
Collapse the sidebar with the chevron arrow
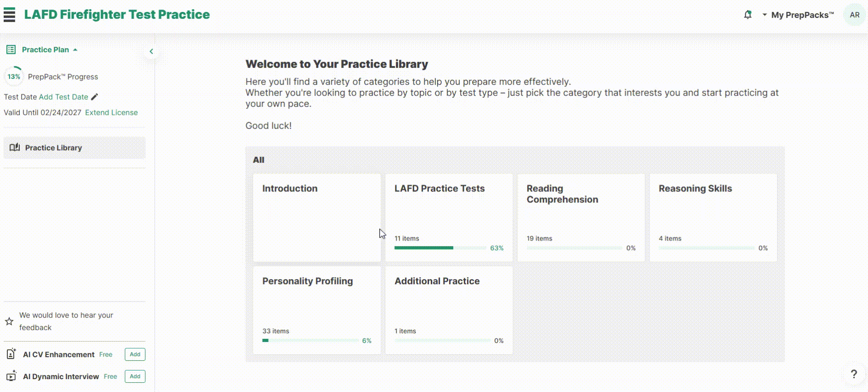(x=151, y=51)
